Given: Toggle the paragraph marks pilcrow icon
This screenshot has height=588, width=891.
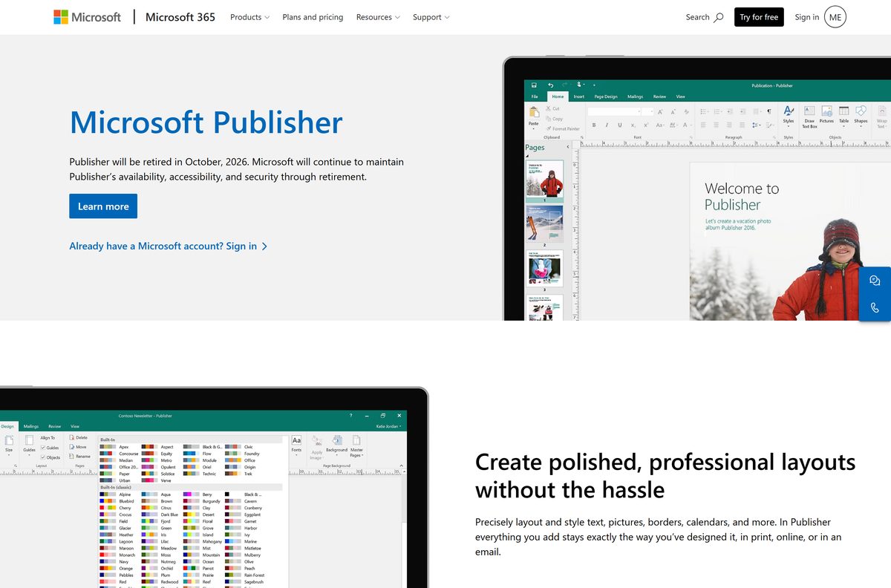Looking at the screenshot, I should (768, 111).
